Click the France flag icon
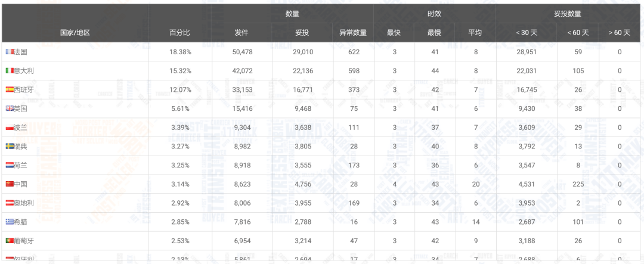Screen dimensions: 644x264 [10, 52]
